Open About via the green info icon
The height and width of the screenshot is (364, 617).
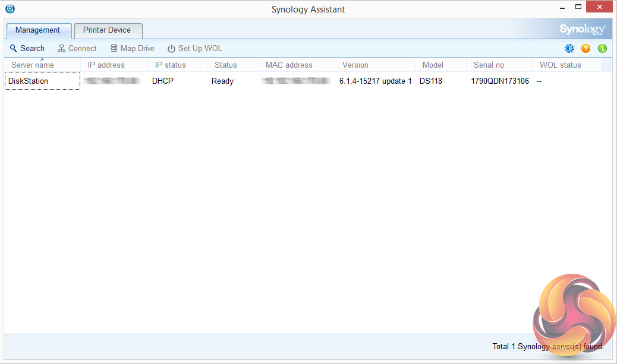(602, 48)
